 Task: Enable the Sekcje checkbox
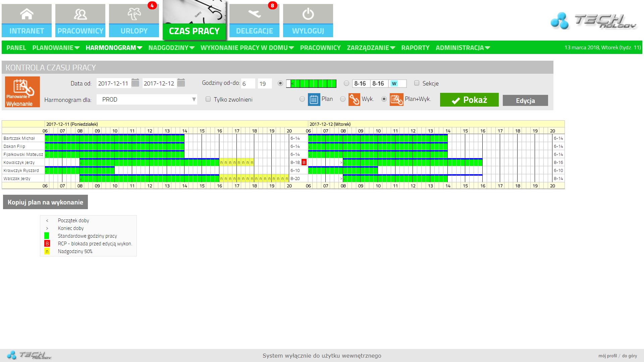point(417,83)
